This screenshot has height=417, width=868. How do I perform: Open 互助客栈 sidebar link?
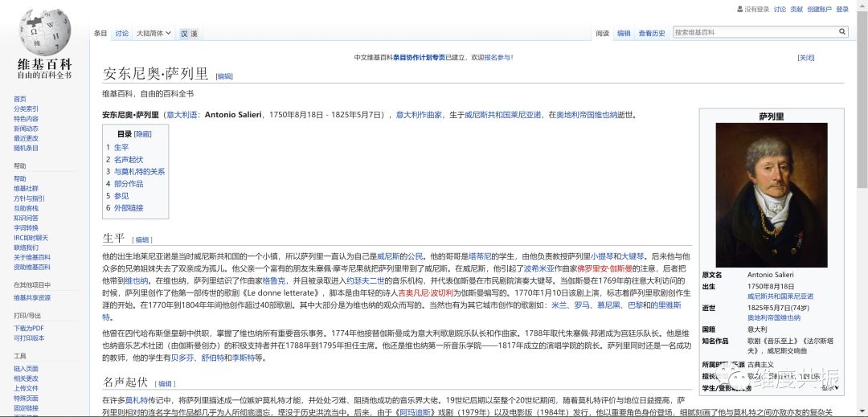[26, 209]
